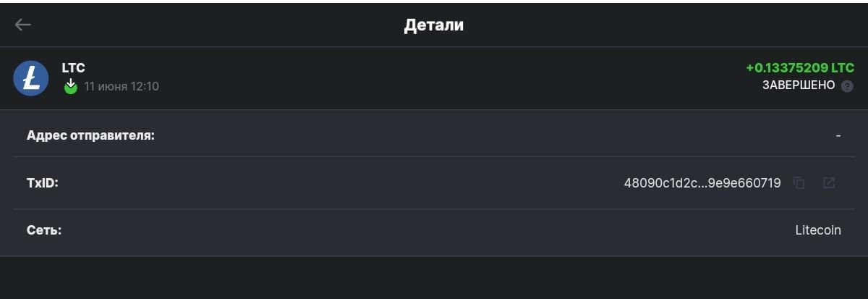Click the green deposit arrow icon
The width and height of the screenshot is (868, 299).
tap(70, 87)
